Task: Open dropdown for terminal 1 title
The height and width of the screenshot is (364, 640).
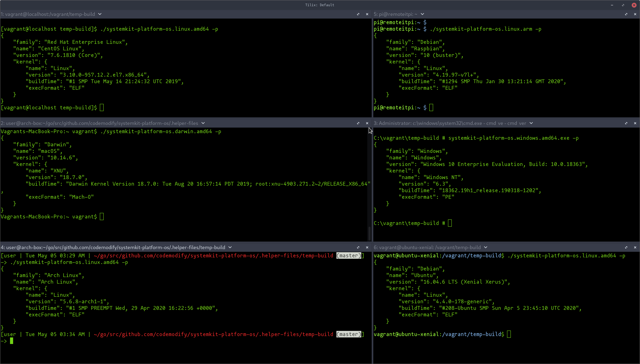Action: click(x=100, y=14)
